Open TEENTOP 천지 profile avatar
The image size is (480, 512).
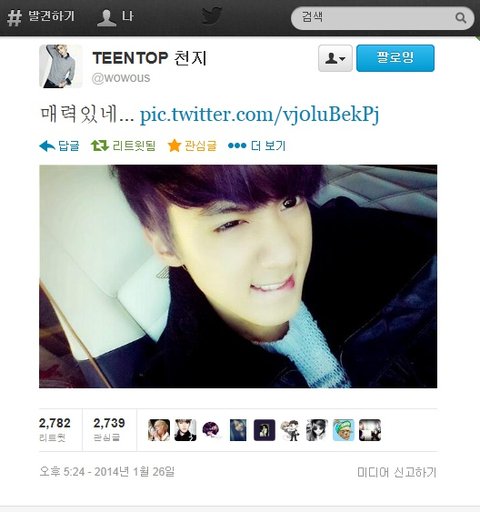click(60, 66)
